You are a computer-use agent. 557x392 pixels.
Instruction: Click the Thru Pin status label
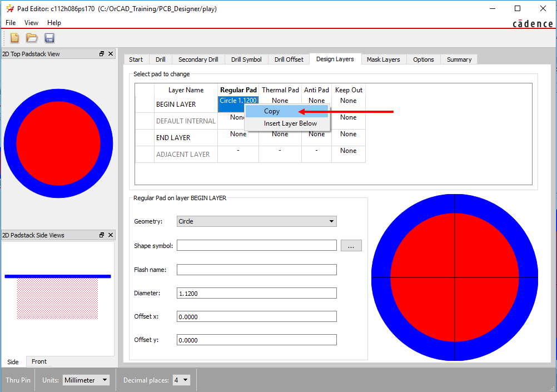[x=18, y=380]
